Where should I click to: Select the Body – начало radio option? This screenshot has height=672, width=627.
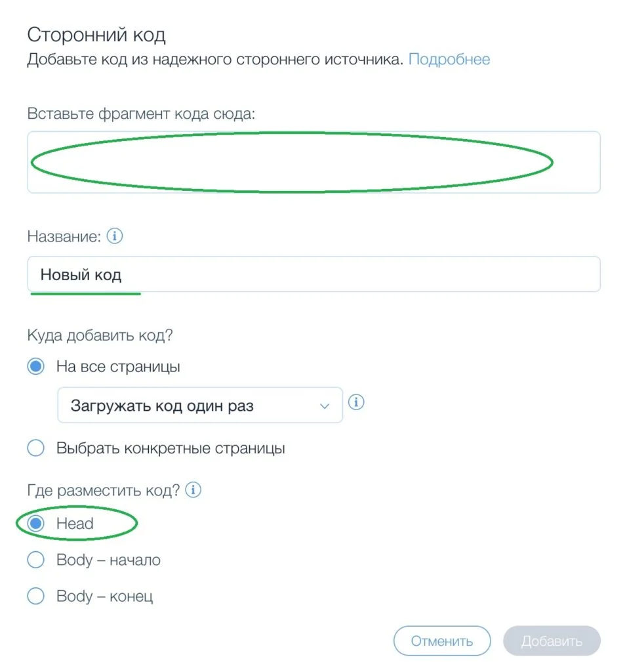(36, 560)
